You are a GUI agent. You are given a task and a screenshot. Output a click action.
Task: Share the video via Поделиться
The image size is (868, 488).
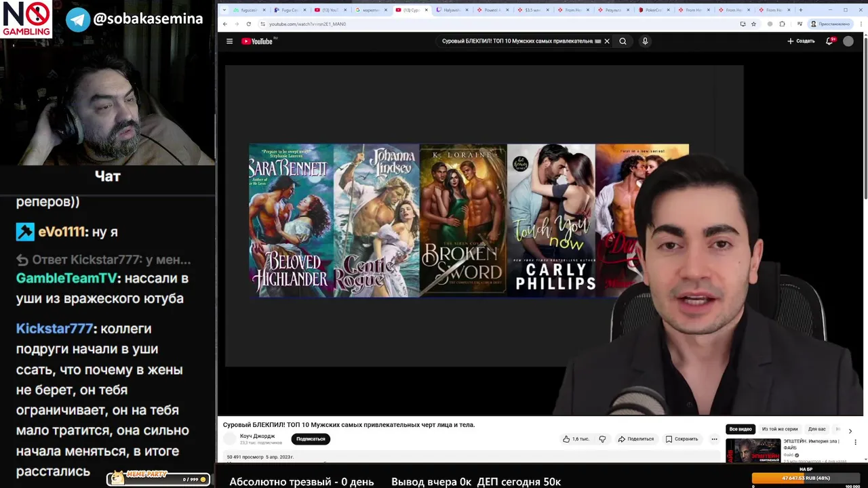635,439
